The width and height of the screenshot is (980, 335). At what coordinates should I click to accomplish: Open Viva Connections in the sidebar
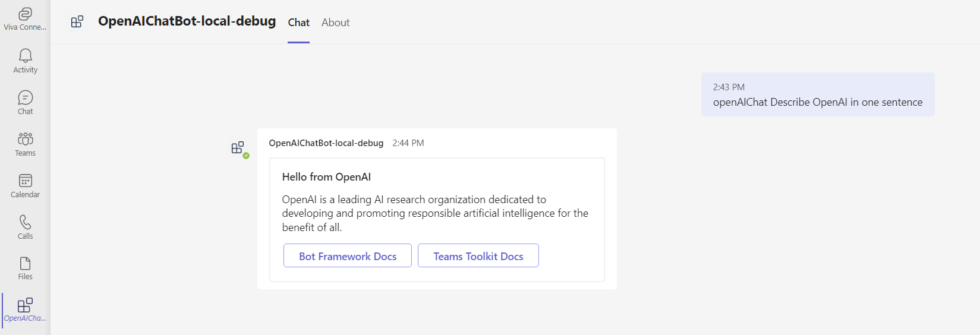[x=25, y=18]
